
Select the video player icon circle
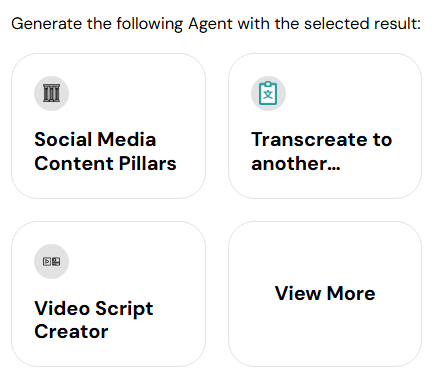[x=51, y=262]
